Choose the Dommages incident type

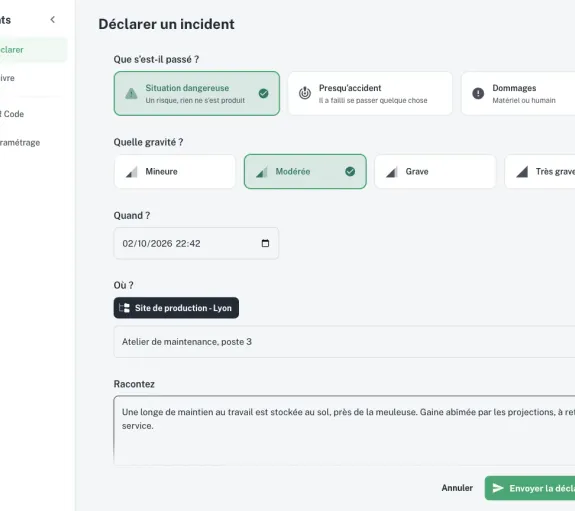pyautogui.click(x=518, y=94)
